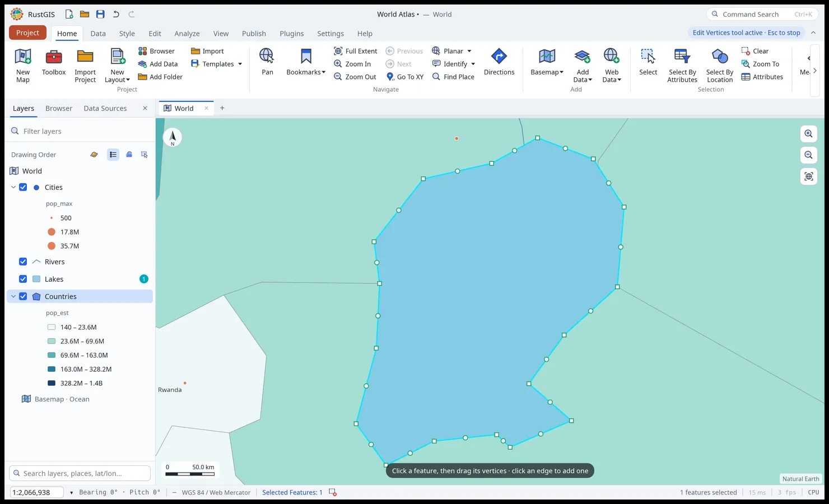This screenshot has height=504, width=829.
Task: Click the Filter layers input field
Action: pos(81,131)
